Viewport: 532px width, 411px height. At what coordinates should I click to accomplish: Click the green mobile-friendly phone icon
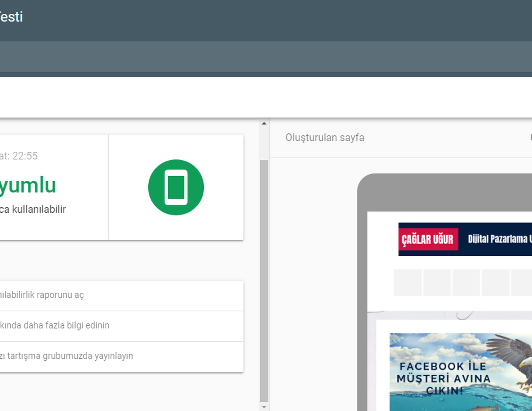pyautogui.click(x=176, y=187)
